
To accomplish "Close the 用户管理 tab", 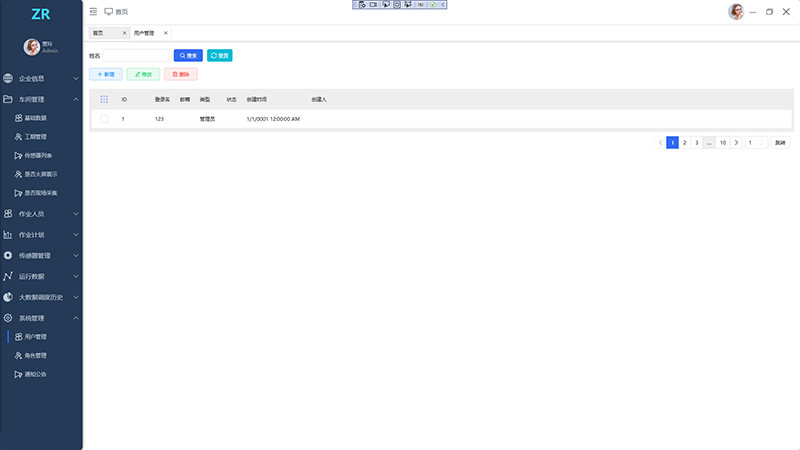I will pos(166,33).
